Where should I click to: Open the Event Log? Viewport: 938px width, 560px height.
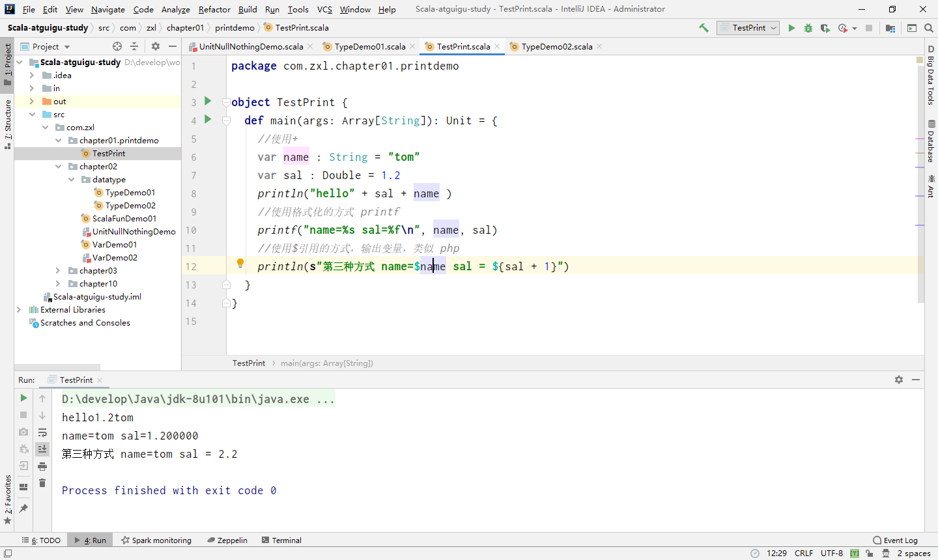point(896,540)
